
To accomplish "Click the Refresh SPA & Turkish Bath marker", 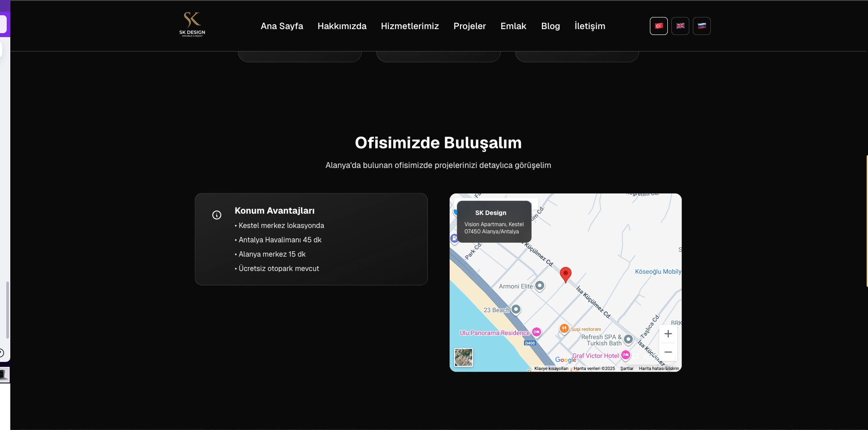I will click(629, 340).
